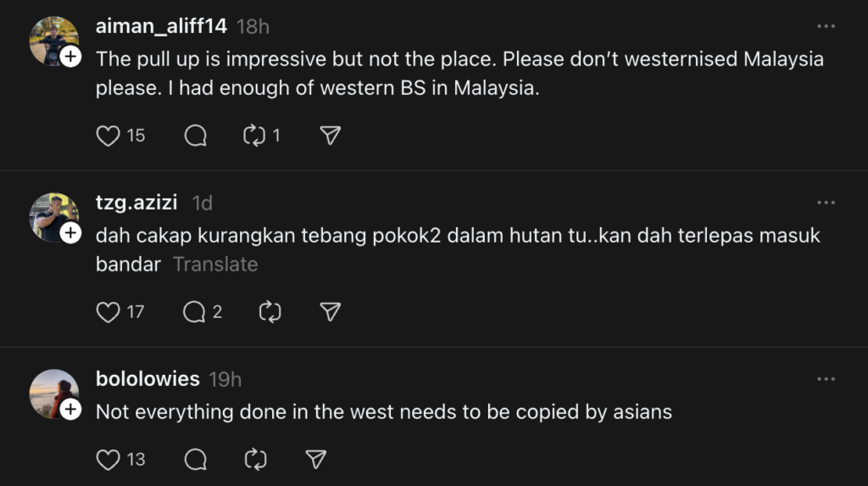868x486 pixels.
Task: Share tzg.azizi's comment via send icon
Action: pos(331,312)
